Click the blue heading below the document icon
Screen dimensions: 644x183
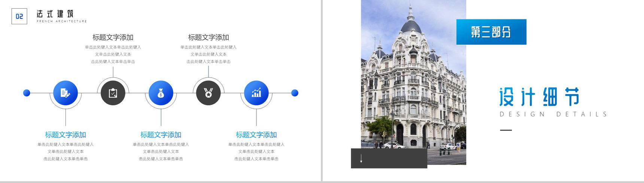(66, 135)
